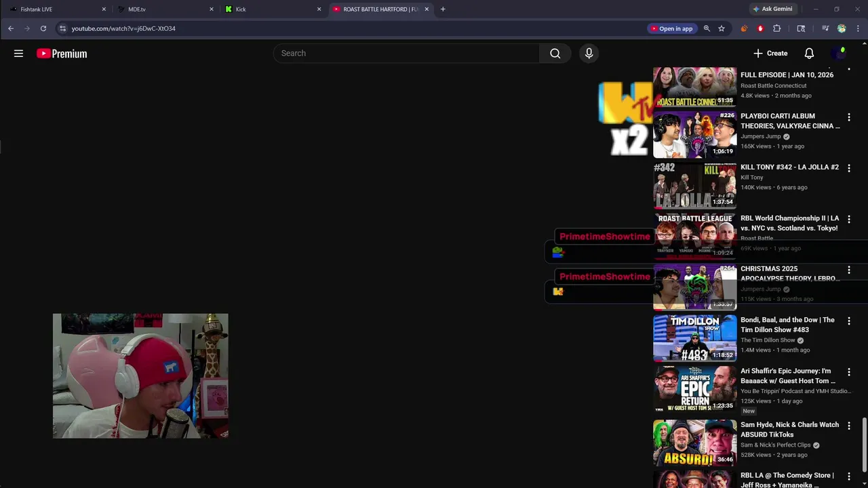Open KILL TONY #342 LA JOLLA thumbnail
Viewport: 868px width, 488px height.
(x=694, y=185)
